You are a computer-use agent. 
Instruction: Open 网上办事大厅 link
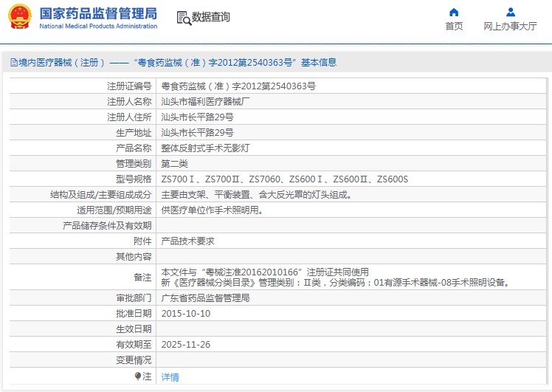510,26
